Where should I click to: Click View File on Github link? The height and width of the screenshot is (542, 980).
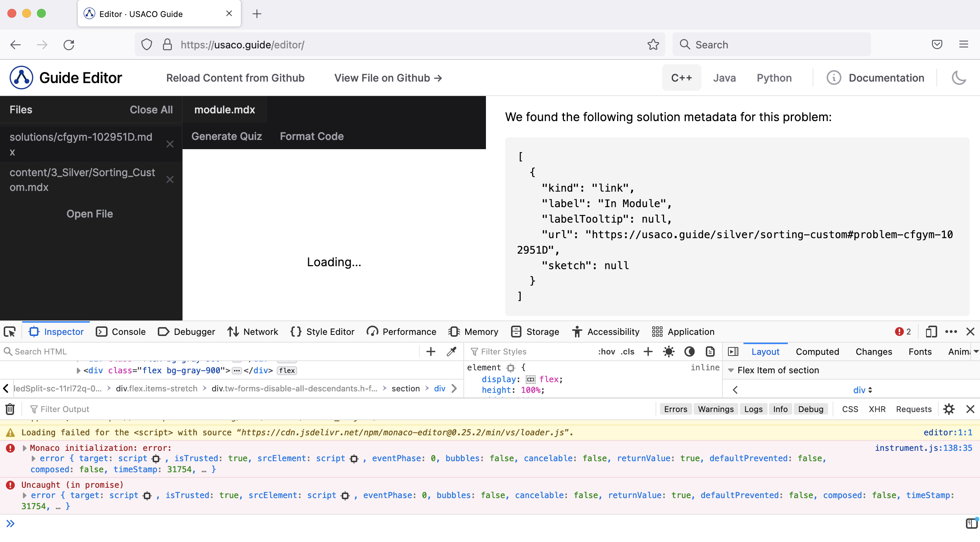[388, 78]
